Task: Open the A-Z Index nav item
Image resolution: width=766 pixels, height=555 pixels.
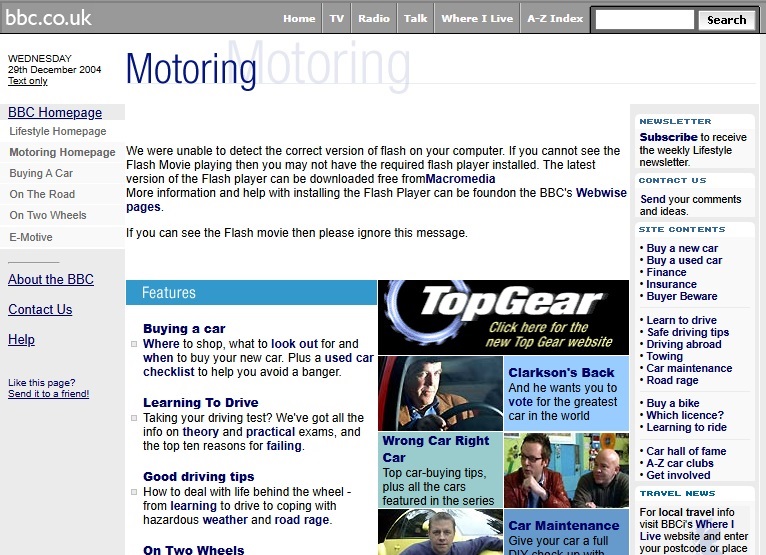Action: pos(555,19)
